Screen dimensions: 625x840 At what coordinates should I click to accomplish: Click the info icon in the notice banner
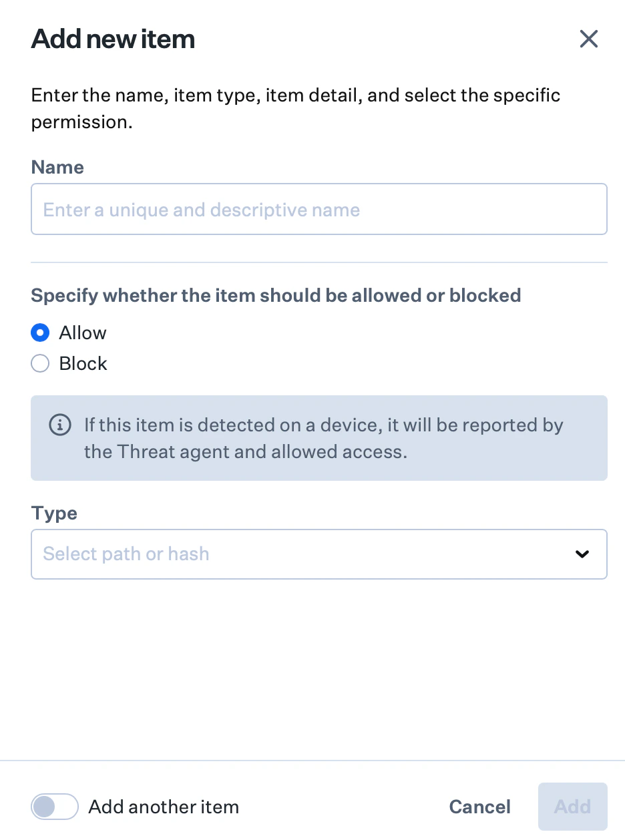[60, 425]
